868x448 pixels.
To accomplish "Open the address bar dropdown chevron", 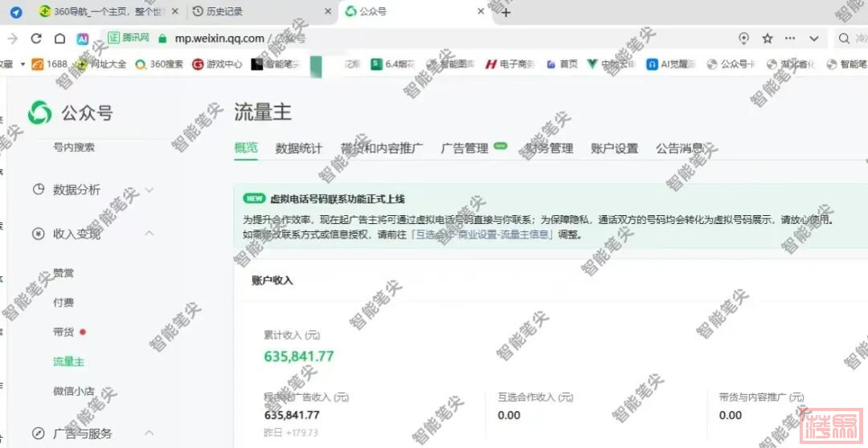I will point(813,39).
